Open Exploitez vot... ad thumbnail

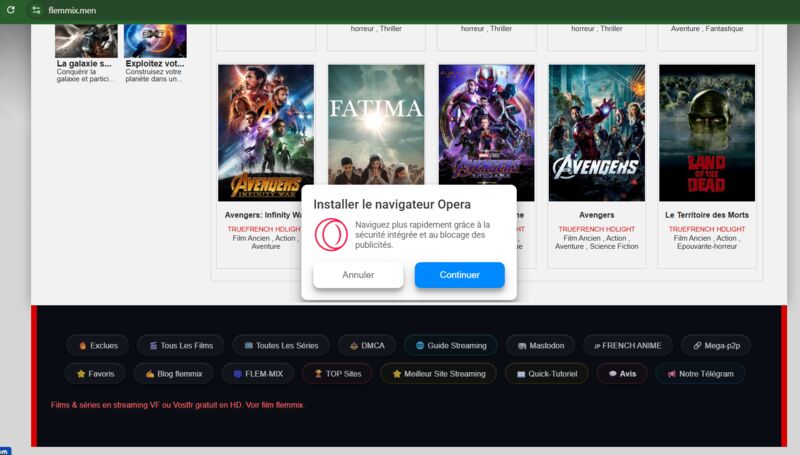pyautogui.click(x=155, y=41)
